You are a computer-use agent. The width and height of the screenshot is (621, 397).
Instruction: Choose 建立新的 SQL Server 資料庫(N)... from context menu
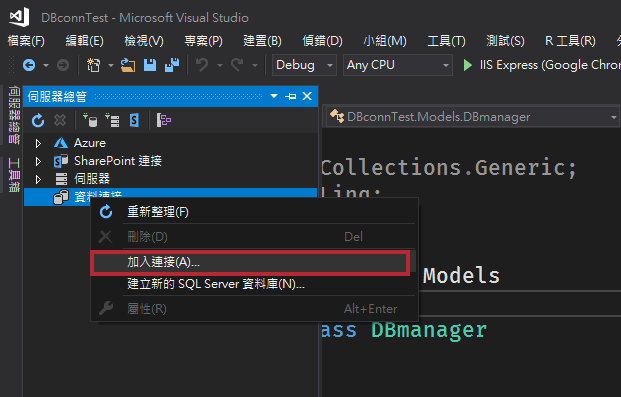coord(254,284)
